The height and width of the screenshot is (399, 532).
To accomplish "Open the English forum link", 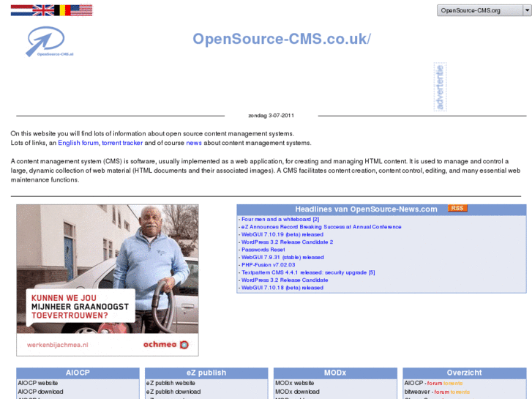I will tap(78, 143).
